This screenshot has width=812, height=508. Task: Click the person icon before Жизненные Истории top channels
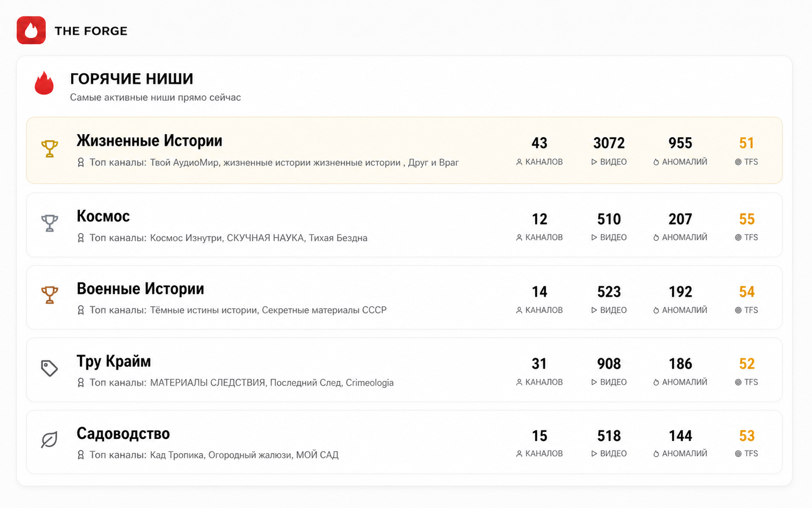[x=80, y=162]
